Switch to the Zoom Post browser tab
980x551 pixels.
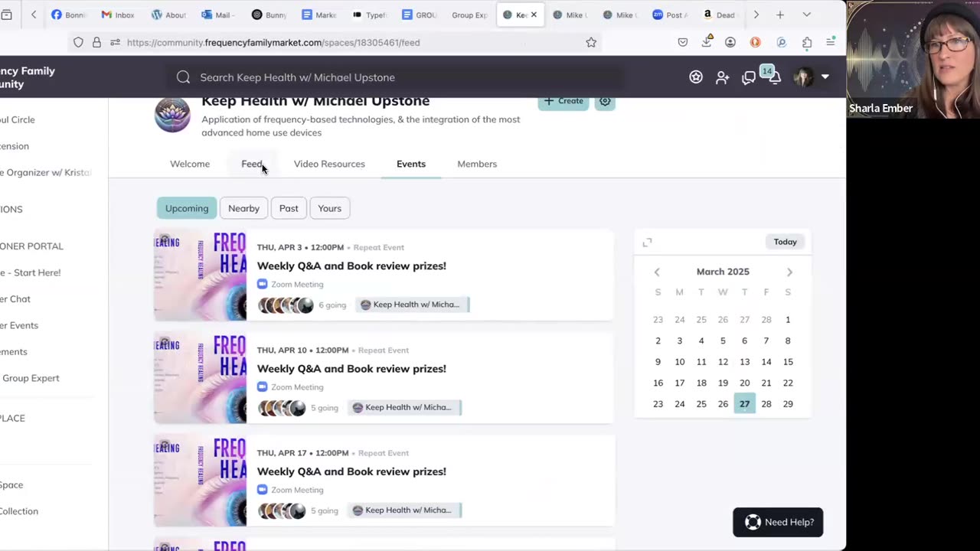pyautogui.click(x=670, y=15)
